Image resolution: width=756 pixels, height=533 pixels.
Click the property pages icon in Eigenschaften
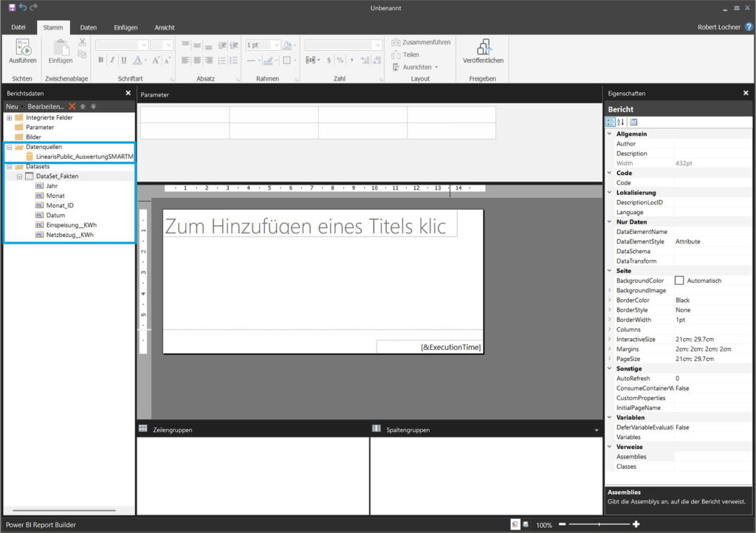[634, 122]
